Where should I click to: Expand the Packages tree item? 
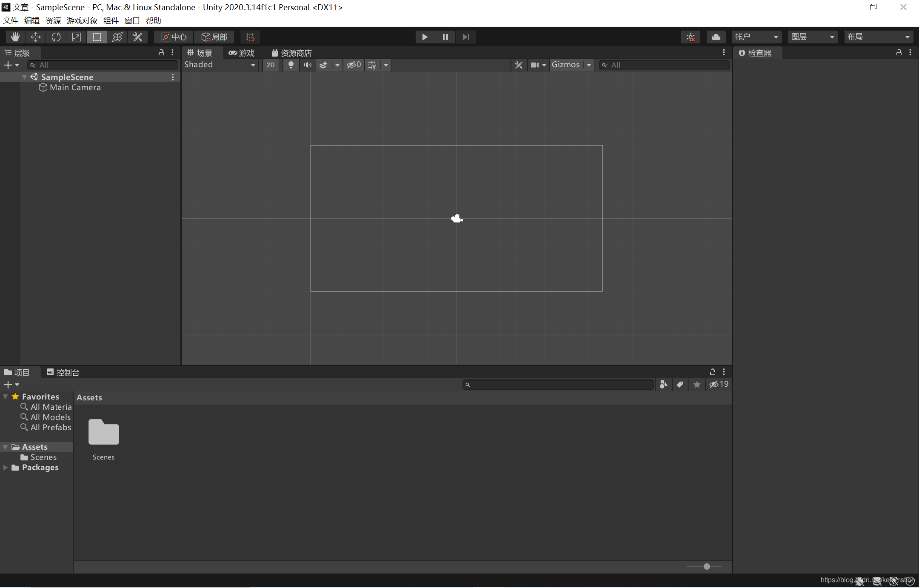point(5,468)
